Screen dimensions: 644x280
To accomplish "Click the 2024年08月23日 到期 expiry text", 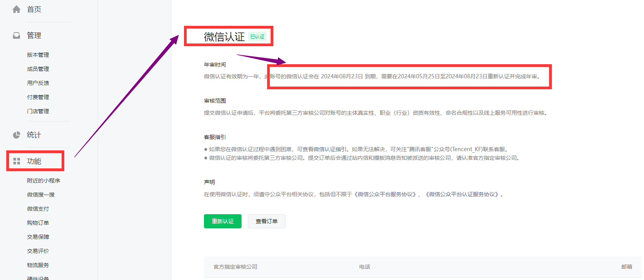I will (348, 76).
